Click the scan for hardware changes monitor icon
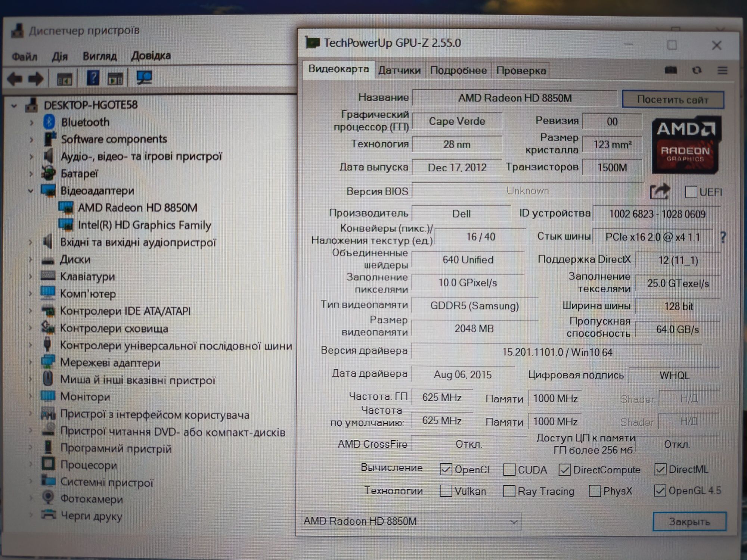 (144, 78)
